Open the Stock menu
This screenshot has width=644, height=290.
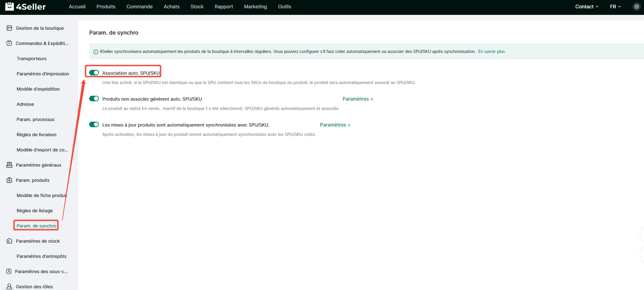(x=197, y=7)
